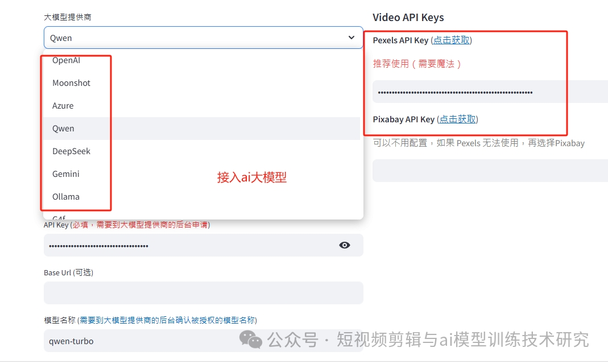Click the 大模型提供商 label

68,17
